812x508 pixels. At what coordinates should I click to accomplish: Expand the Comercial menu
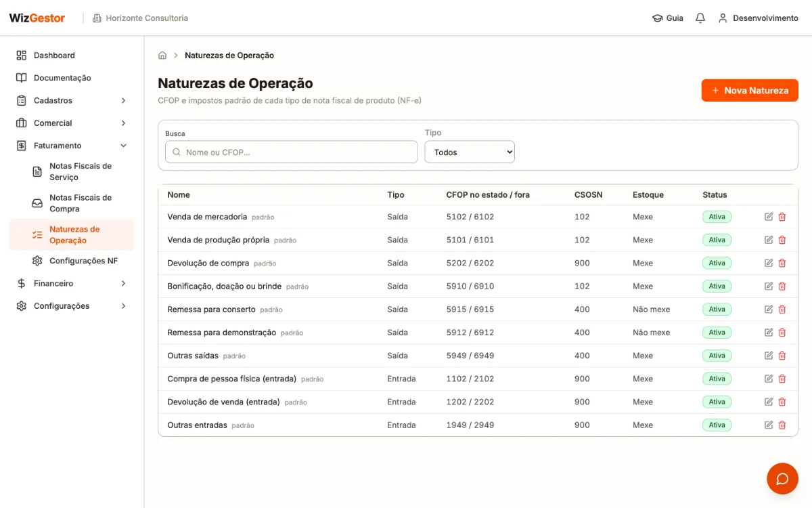[72, 123]
